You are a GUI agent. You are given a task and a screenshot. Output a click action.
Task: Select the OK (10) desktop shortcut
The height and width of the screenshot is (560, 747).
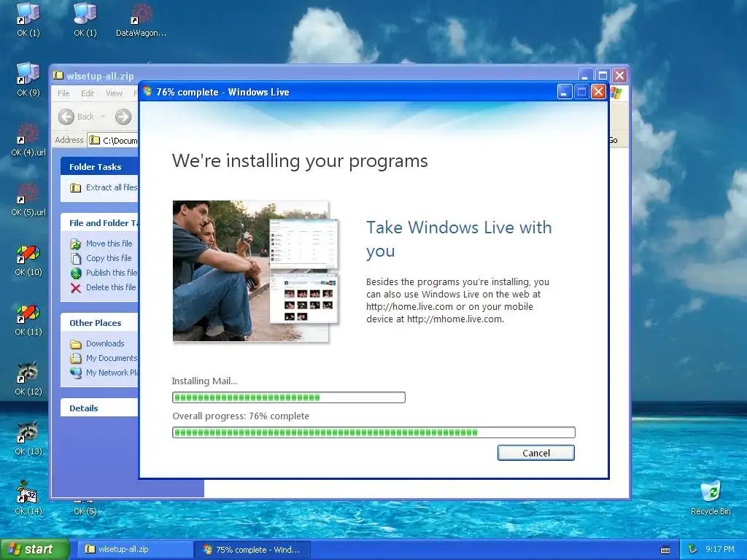coord(28,260)
